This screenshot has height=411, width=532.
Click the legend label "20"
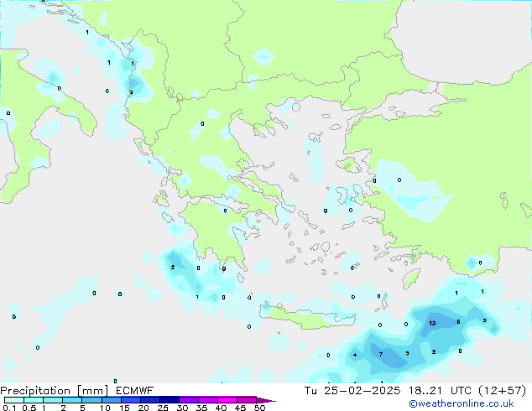[x=143, y=408]
